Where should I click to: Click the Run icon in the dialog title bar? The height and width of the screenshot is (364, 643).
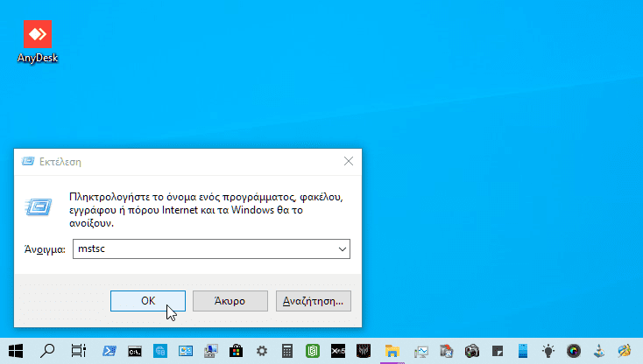pos(28,161)
